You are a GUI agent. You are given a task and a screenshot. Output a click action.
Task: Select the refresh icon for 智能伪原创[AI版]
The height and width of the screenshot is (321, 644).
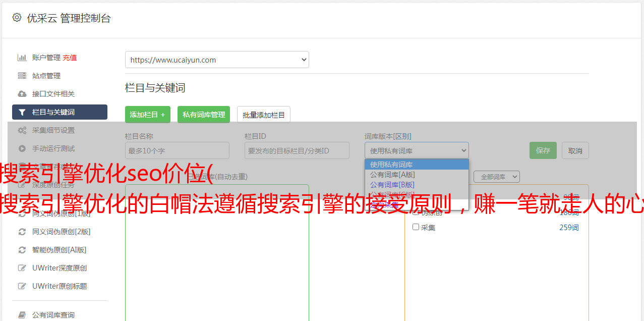(x=22, y=250)
